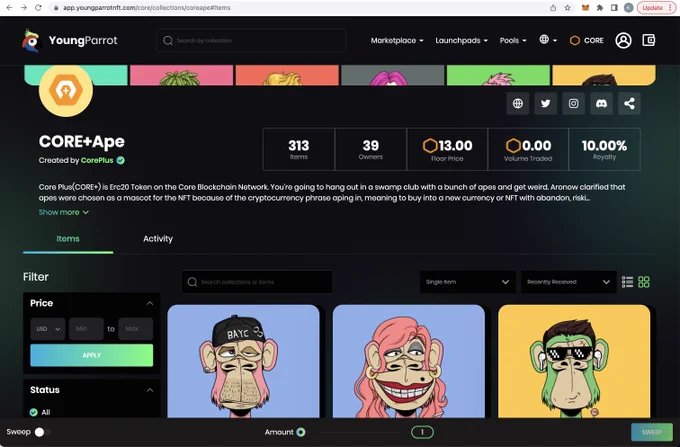Open the BAYC cap ape NFT

coord(243,361)
